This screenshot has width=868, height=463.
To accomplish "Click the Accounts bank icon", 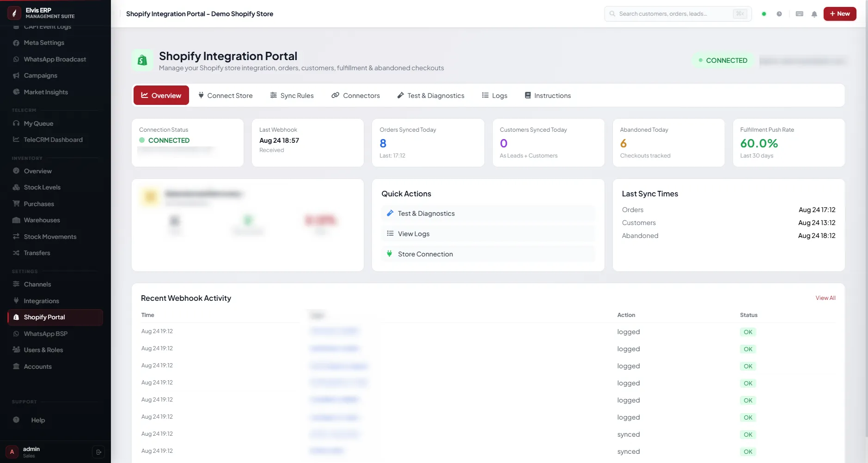I will (16, 366).
